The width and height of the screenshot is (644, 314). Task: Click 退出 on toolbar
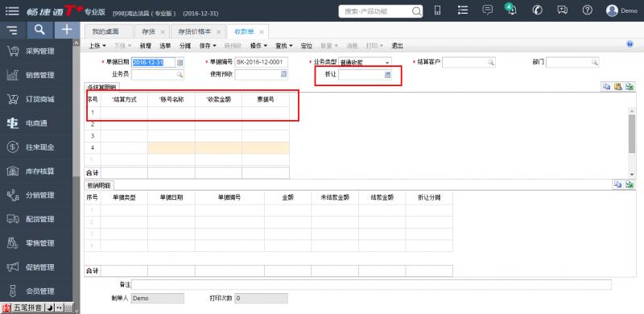[397, 46]
